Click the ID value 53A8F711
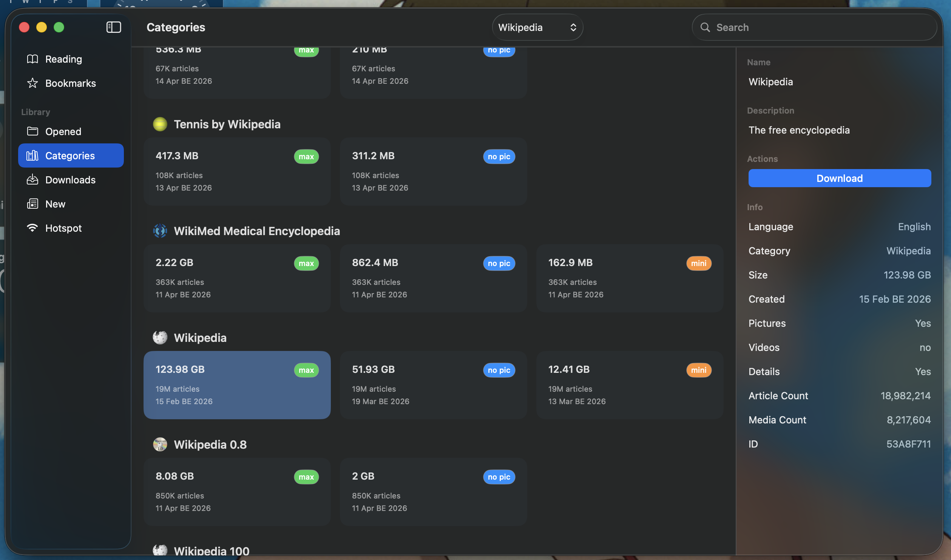The height and width of the screenshot is (560, 951). tap(908, 444)
